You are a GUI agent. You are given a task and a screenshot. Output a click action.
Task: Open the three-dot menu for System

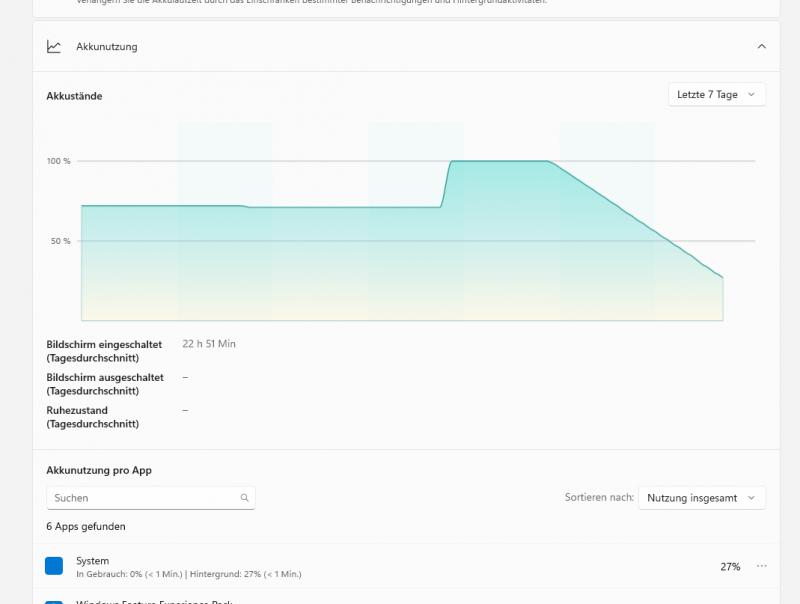click(761, 567)
